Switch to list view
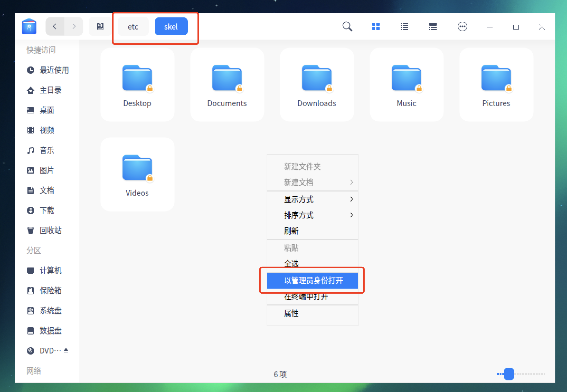 pos(404,26)
